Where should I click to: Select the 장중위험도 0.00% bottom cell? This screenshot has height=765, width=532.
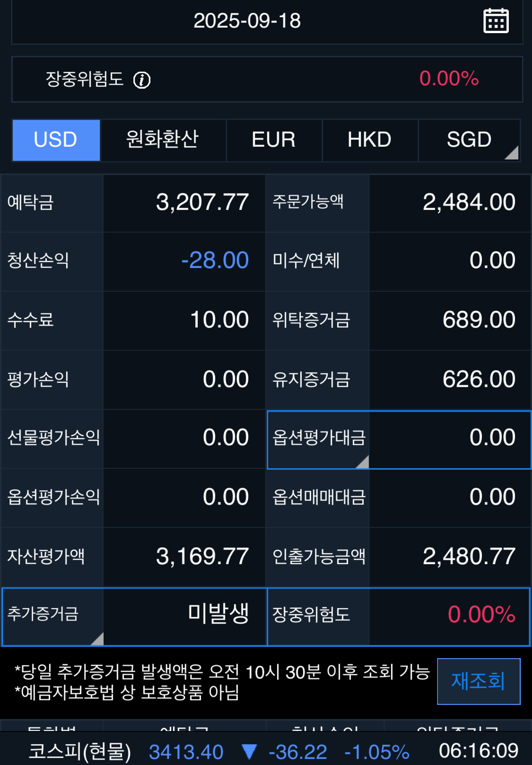[x=399, y=616]
